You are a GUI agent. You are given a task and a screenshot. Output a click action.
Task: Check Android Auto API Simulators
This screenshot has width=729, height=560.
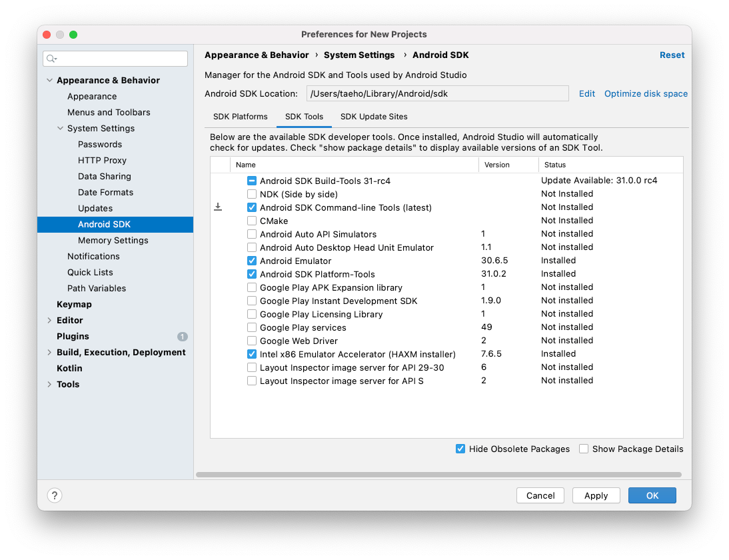pyautogui.click(x=251, y=234)
